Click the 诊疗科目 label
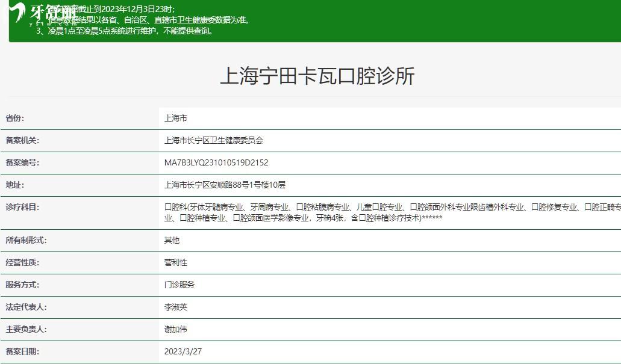621x364 pixels. pyautogui.click(x=22, y=206)
